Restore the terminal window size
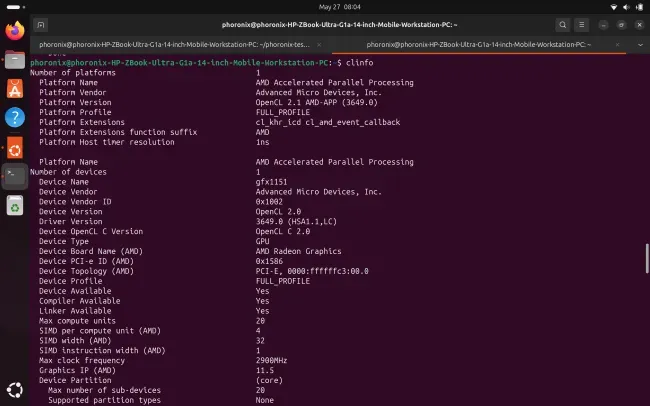The width and height of the screenshot is (650, 406). 621,25
